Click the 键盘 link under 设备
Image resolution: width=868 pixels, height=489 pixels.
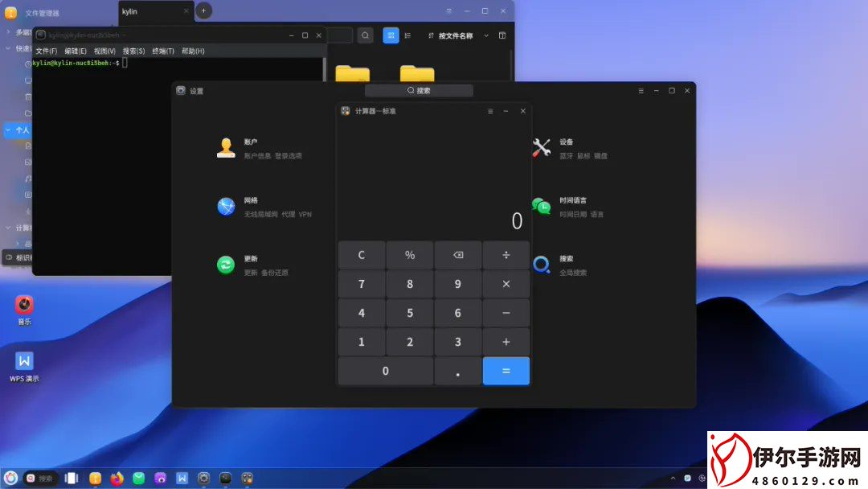(x=600, y=156)
